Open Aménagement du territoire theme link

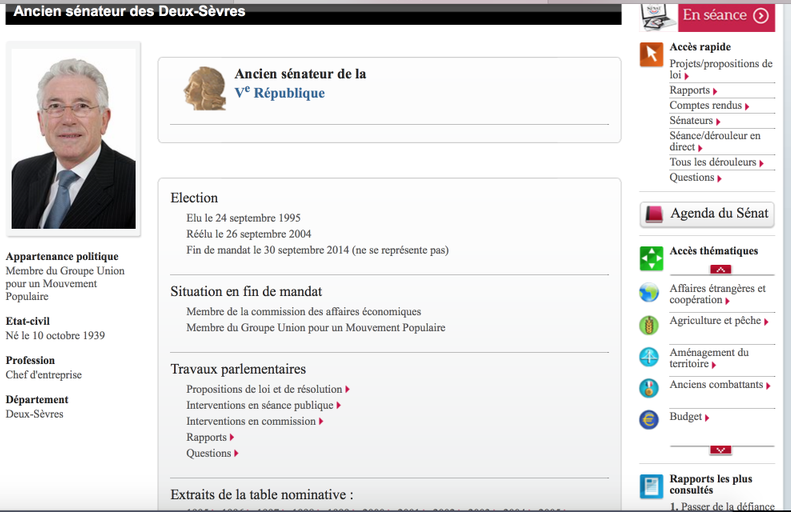(x=709, y=358)
